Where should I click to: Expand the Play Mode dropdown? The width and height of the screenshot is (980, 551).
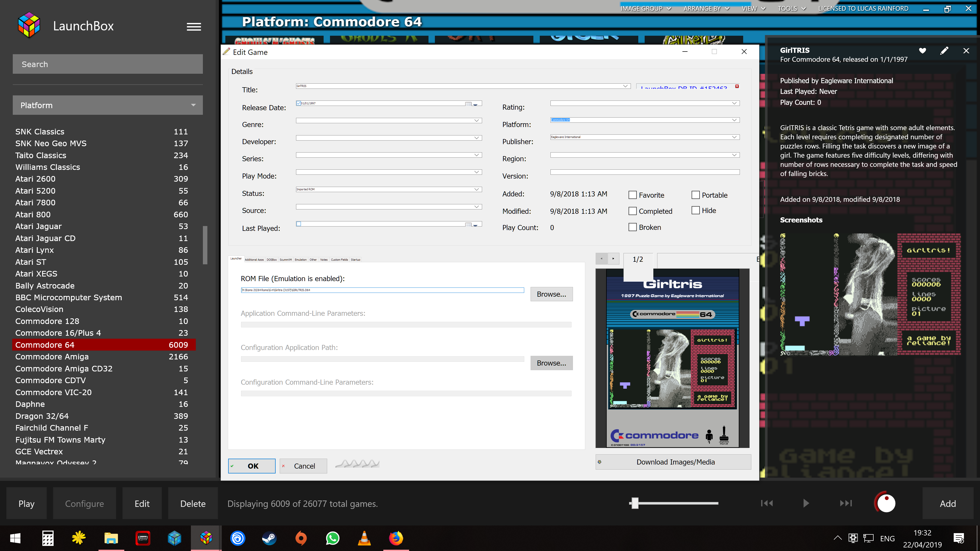476,172
